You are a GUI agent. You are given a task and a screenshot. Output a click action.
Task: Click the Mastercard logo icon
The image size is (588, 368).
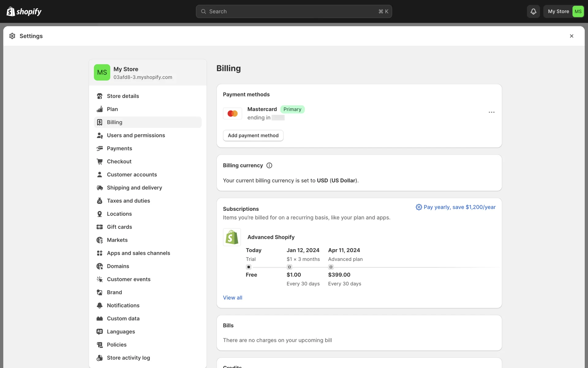(x=232, y=113)
